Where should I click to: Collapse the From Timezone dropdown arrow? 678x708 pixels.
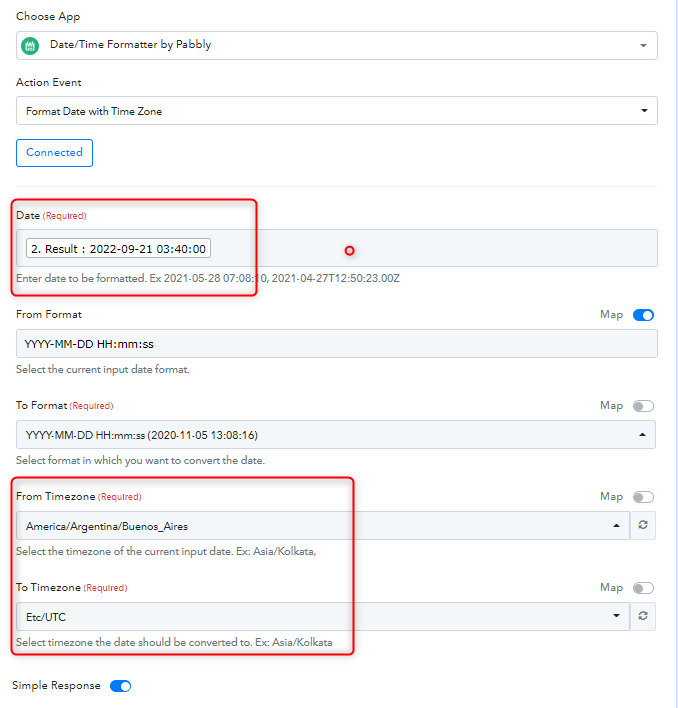point(616,526)
